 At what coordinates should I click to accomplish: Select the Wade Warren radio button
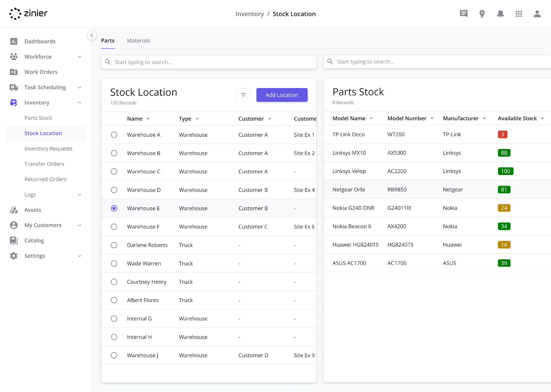point(114,264)
